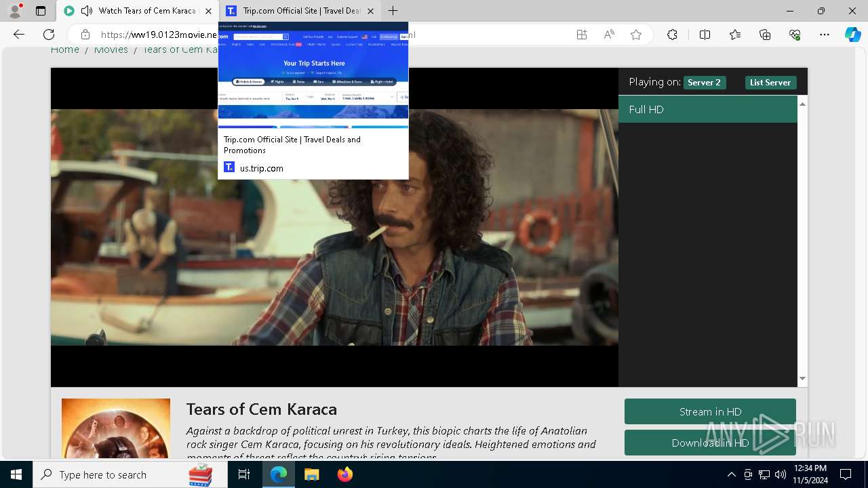The image size is (868, 488).
Task: Show hidden tray icons chevron
Action: [731, 474]
